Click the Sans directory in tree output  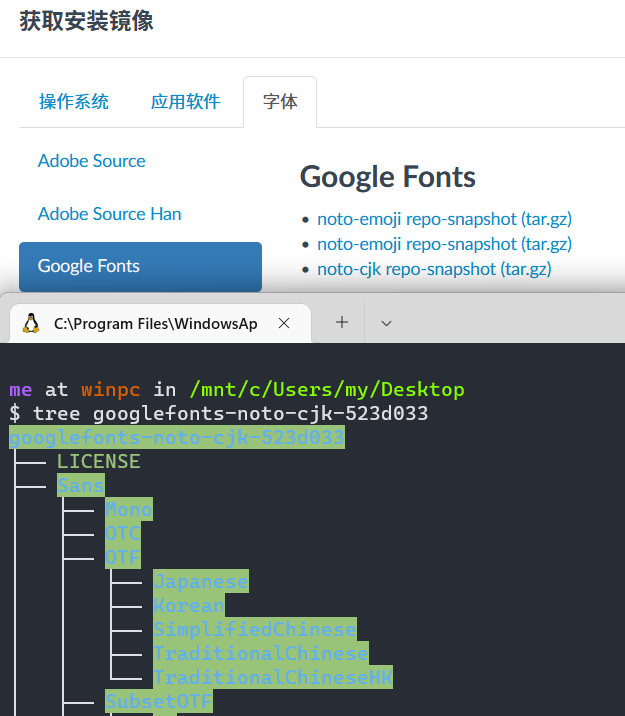pyautogui.click(x=81, y=485)
